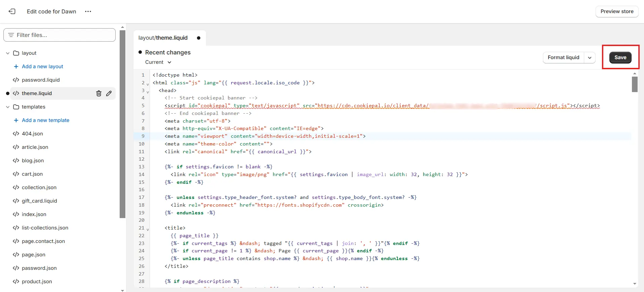
Task: Collapse the templates folder chevron
Action: [x=8, y=107]
